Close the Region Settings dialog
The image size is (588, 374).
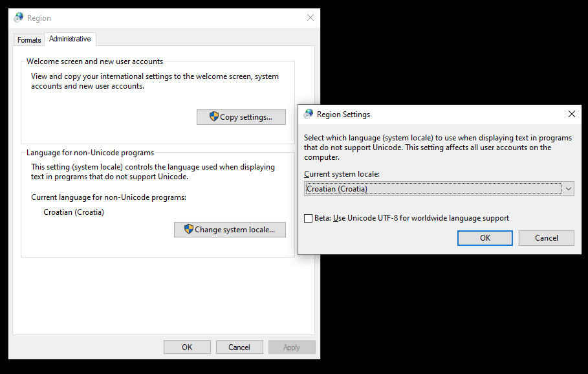tap(571, 114)
